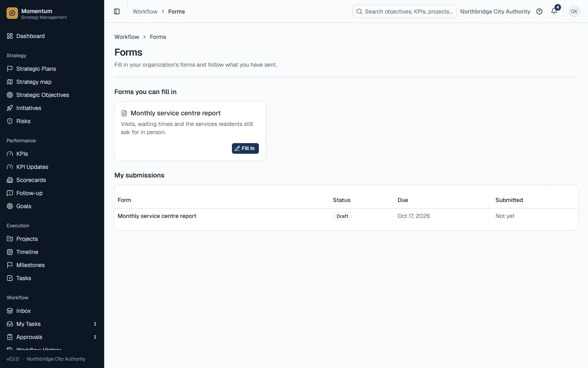Focus the search objectives, KPIs field
The height and width of the screenshot is (368, 588).
coord(404,11)
